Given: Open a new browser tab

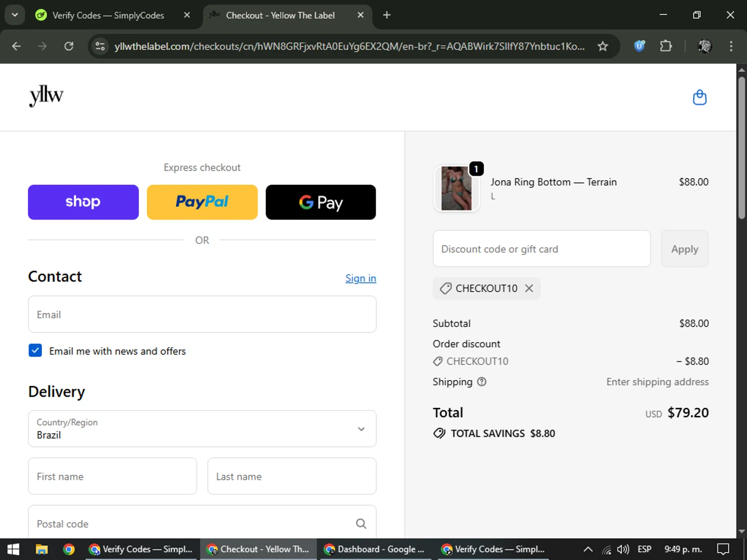Looking at the screenshot, I should [x=386, y=15].
